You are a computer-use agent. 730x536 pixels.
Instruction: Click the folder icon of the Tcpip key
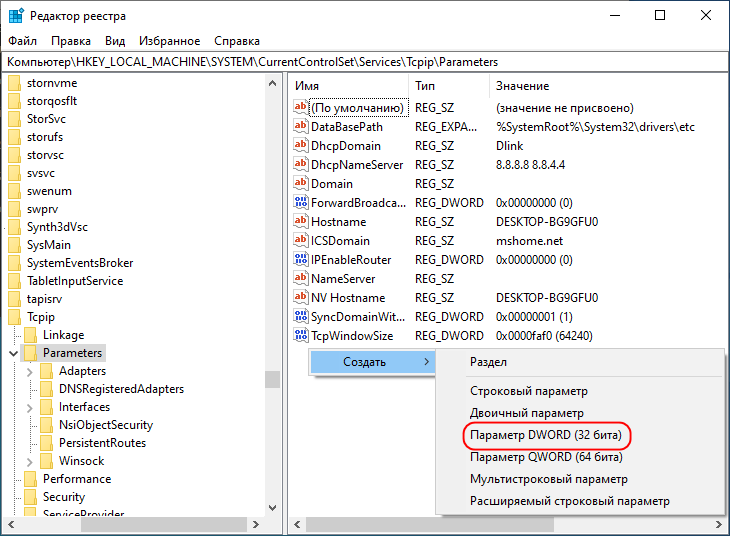tap(15, 317)
